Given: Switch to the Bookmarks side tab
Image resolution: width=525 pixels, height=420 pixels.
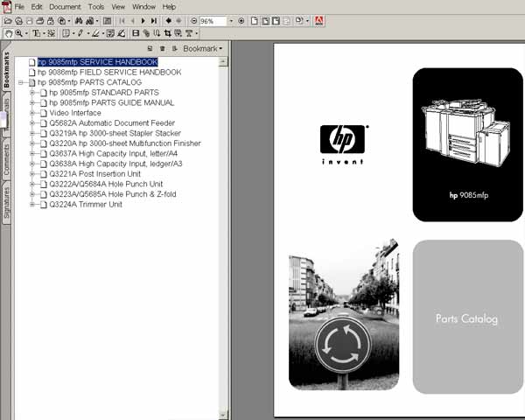Looking at the screenshot, I should point(6,70).
